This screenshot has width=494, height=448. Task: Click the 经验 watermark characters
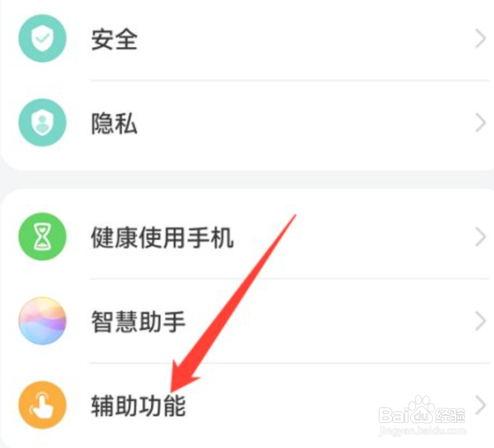tap(450, 415)
